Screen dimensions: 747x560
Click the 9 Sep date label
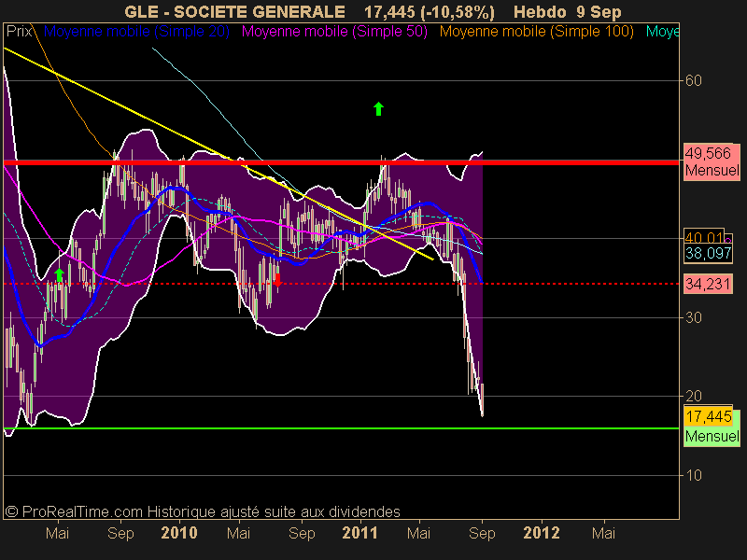click(x=599, y=11)
